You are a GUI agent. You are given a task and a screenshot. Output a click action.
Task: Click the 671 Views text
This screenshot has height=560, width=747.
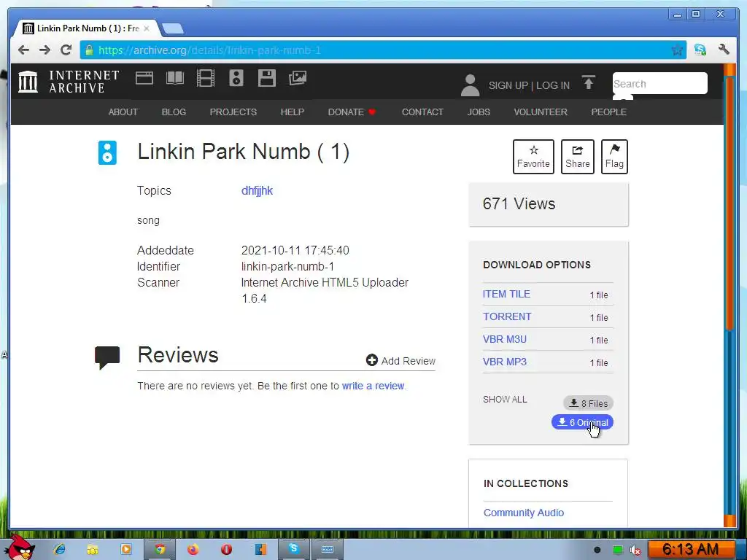click(x=519, y=204)
